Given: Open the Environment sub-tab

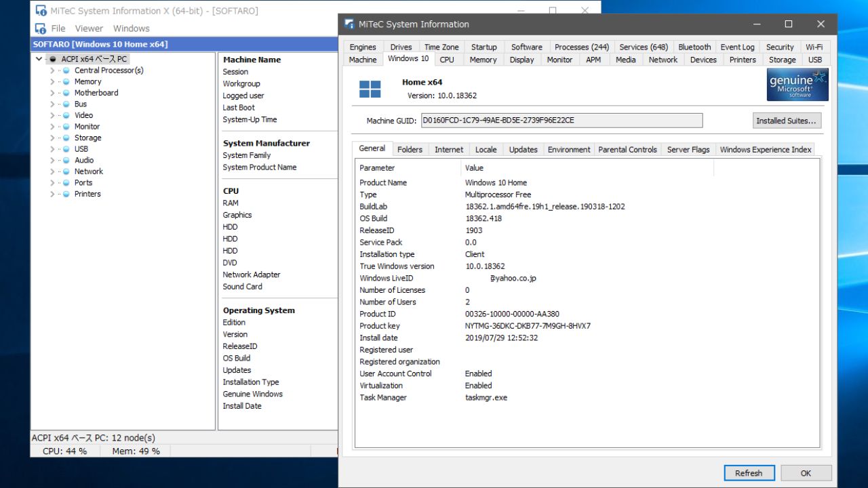Looking at the screenshot, I should [x=569, y=150].
